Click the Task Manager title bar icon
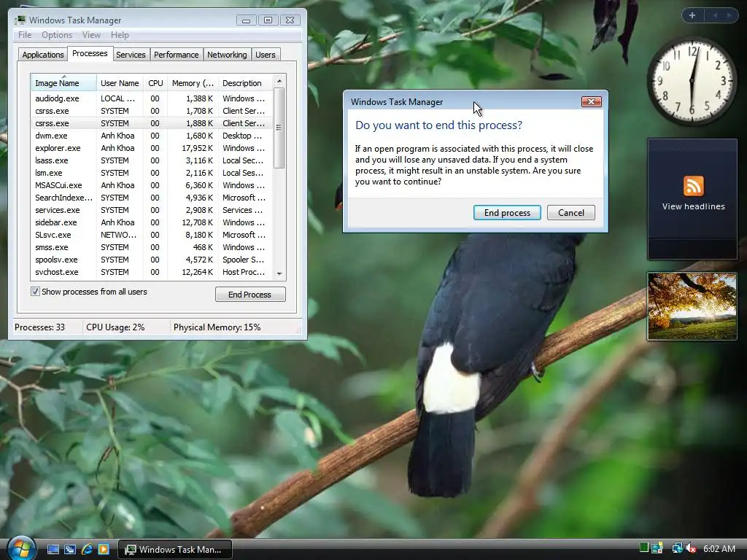 [20, 20]
